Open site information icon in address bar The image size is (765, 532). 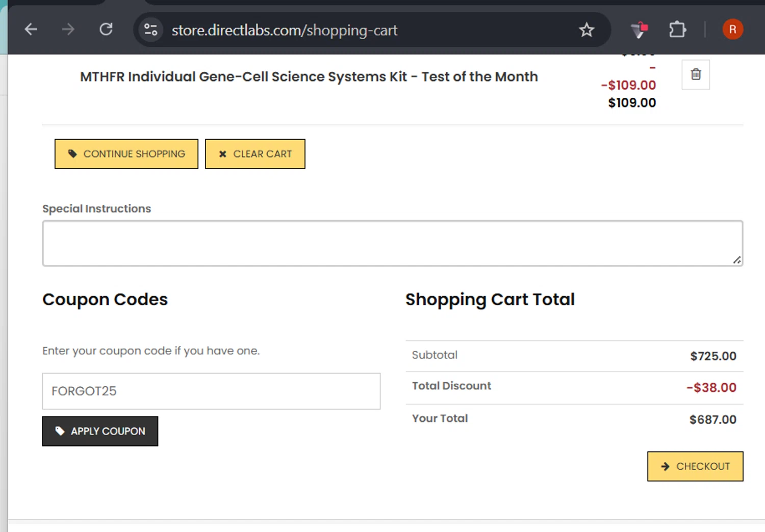coord(150,30)
